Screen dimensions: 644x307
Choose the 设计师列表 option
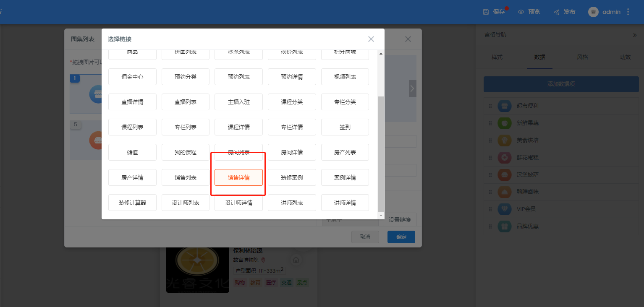(x=186, y=203)
